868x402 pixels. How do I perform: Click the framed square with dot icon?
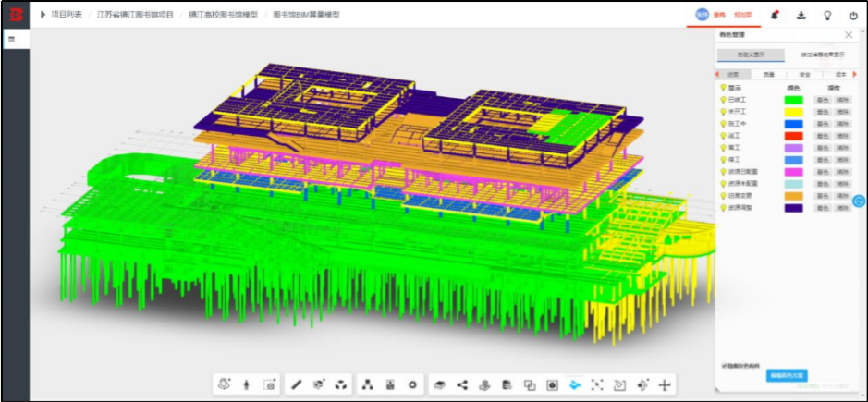tap(552, 384)
